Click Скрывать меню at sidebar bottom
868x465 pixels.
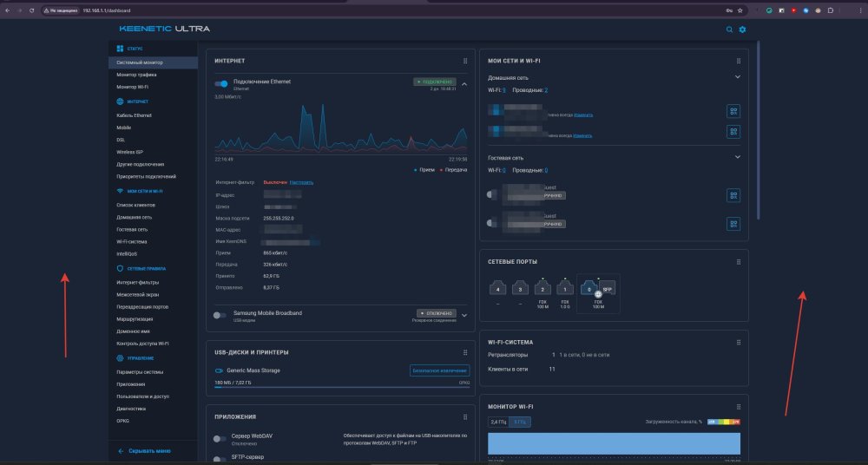144,451
